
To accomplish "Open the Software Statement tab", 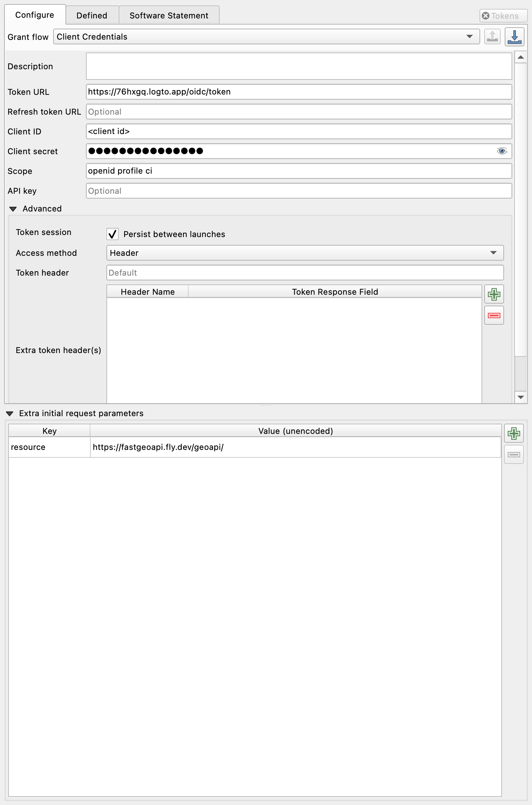I will 169,15.
